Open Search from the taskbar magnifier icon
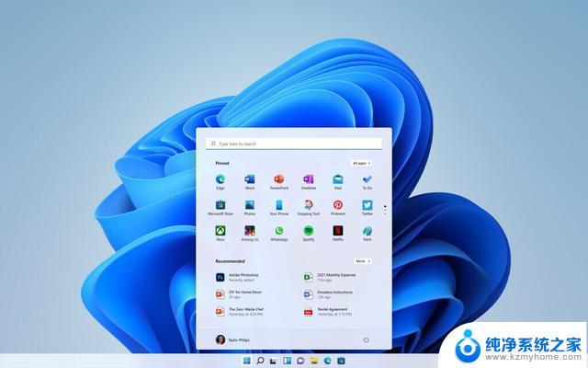The width and height of the screenshot is (588, 368). click(x=260, y=361)
